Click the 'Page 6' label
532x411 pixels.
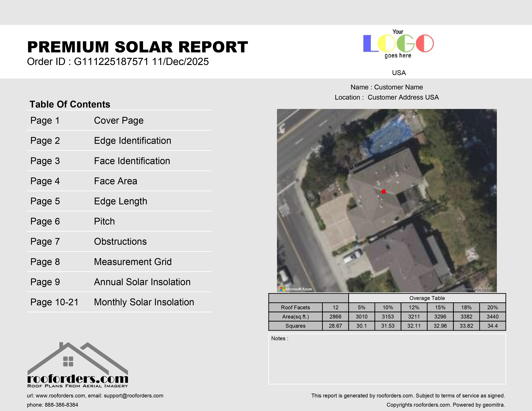pos(45,221)
